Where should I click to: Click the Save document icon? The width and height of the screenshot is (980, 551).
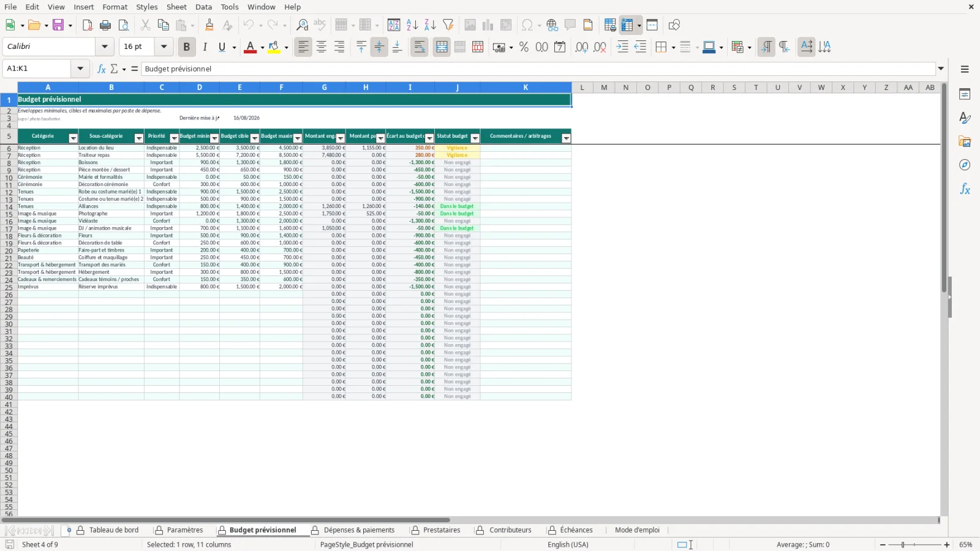coord(58,25)
